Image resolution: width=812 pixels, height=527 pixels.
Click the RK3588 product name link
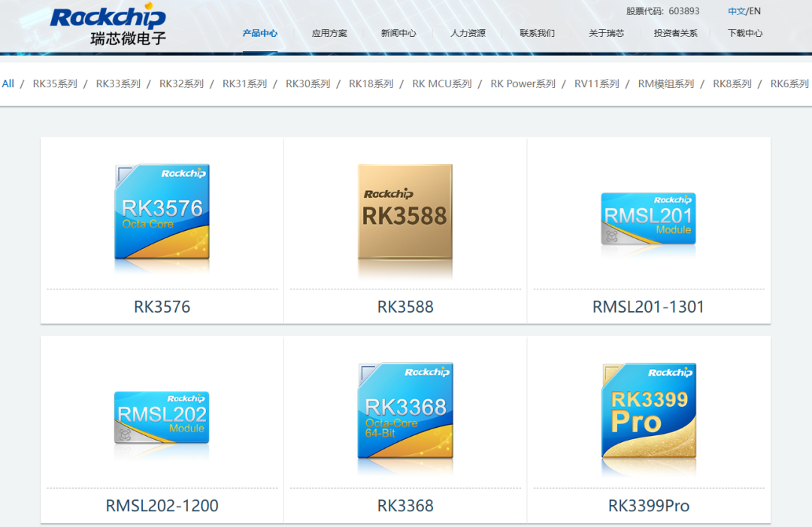[405, 307]
